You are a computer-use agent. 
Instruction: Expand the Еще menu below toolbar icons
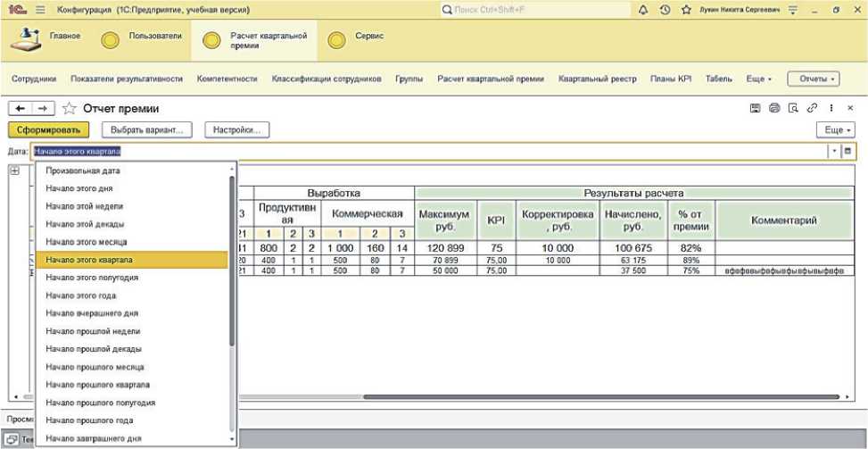click(x=835, y=130)
